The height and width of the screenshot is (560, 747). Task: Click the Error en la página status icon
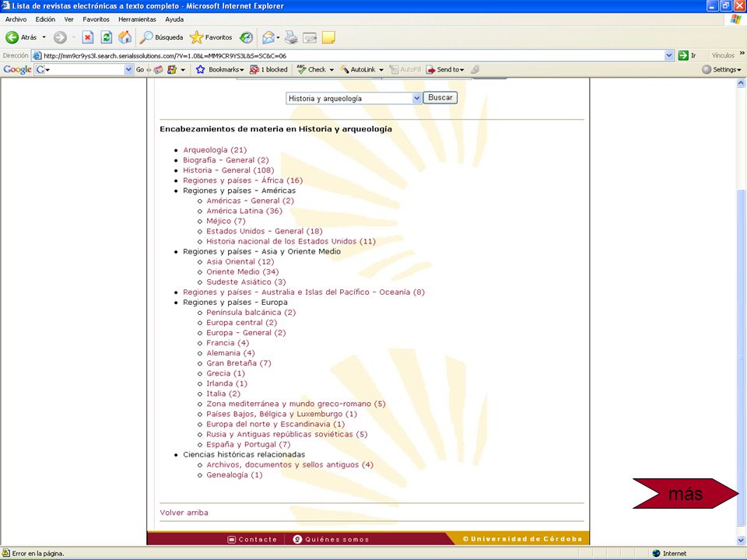click(5, 553)
